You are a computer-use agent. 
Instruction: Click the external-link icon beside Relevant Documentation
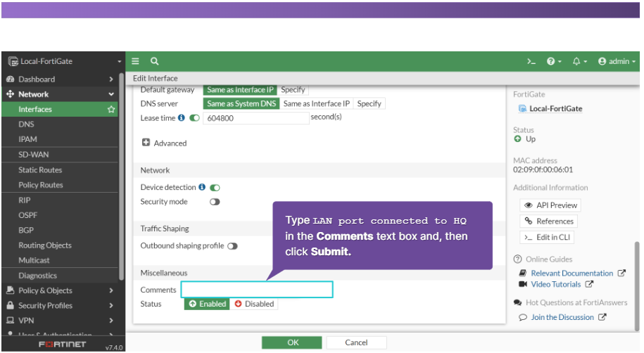(621, 273)
